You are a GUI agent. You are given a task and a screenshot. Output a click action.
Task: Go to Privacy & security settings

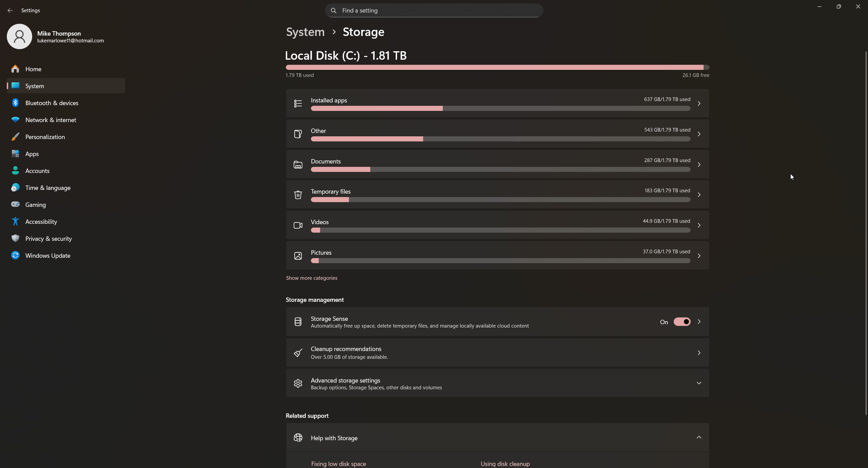click(48, 238)
